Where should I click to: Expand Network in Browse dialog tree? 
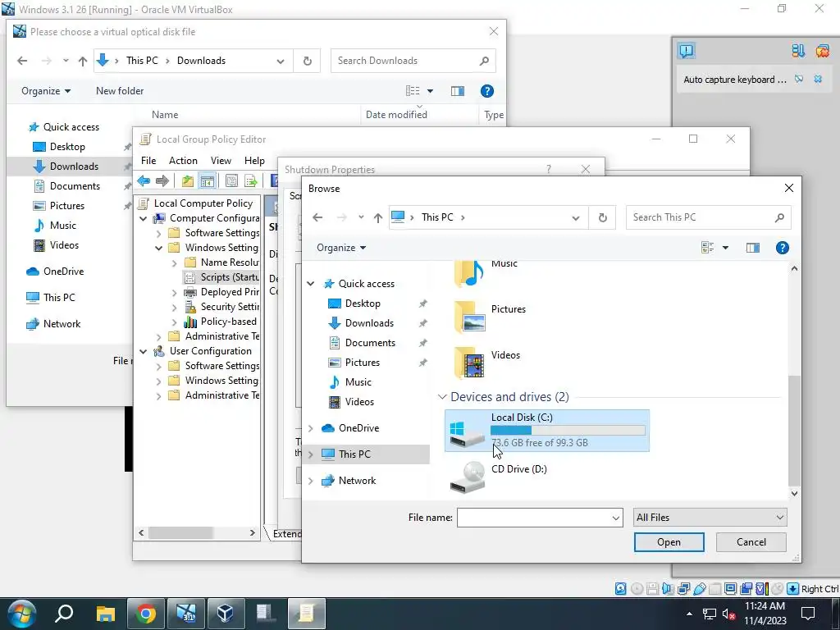pyautogui.click(x=311, y=481)
